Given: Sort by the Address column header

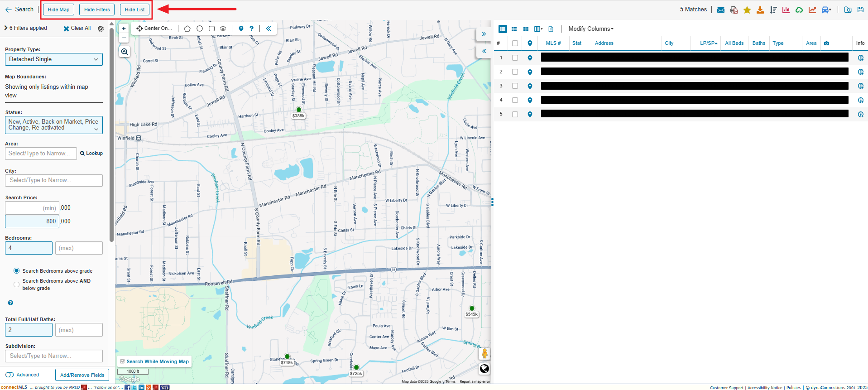Looking at the screenshot, I should pos(604,43).
